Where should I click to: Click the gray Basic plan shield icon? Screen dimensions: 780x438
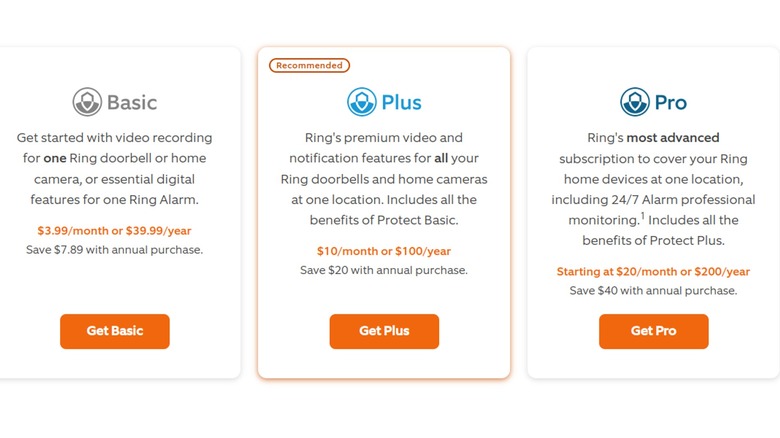[87, 102]
